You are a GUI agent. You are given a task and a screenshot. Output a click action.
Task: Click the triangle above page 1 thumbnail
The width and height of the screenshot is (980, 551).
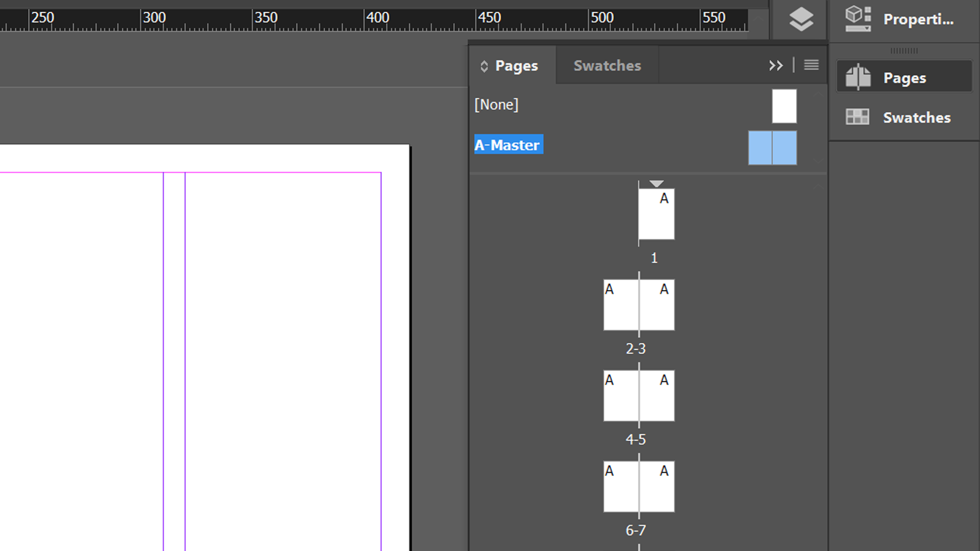(x=656, y=182)
